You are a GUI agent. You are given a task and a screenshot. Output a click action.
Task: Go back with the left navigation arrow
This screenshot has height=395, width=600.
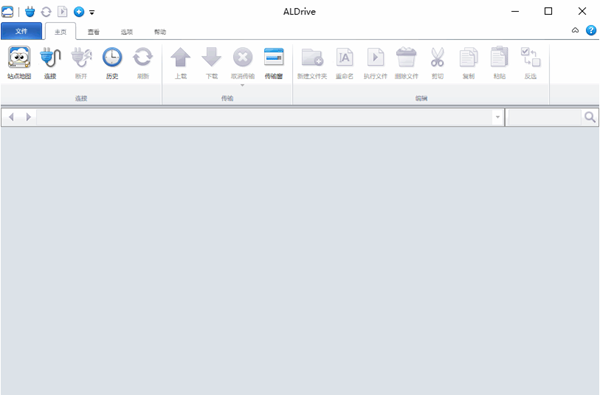(11, 117)
